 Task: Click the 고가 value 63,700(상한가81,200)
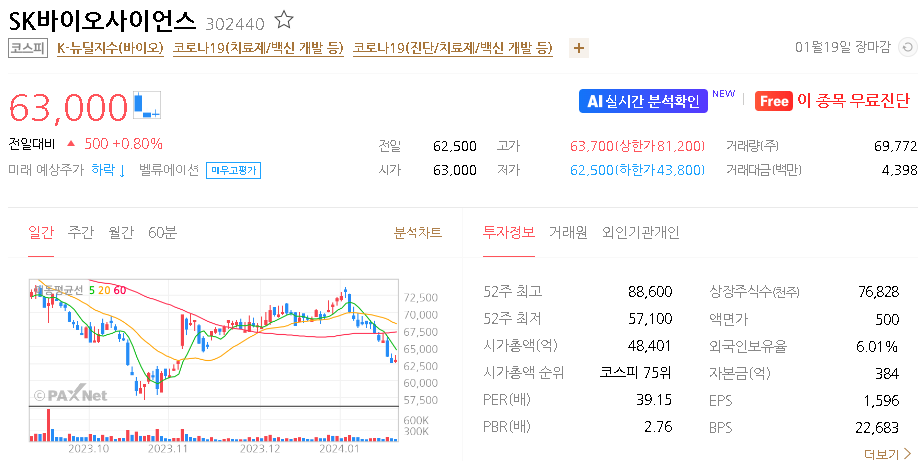[637, 146]
